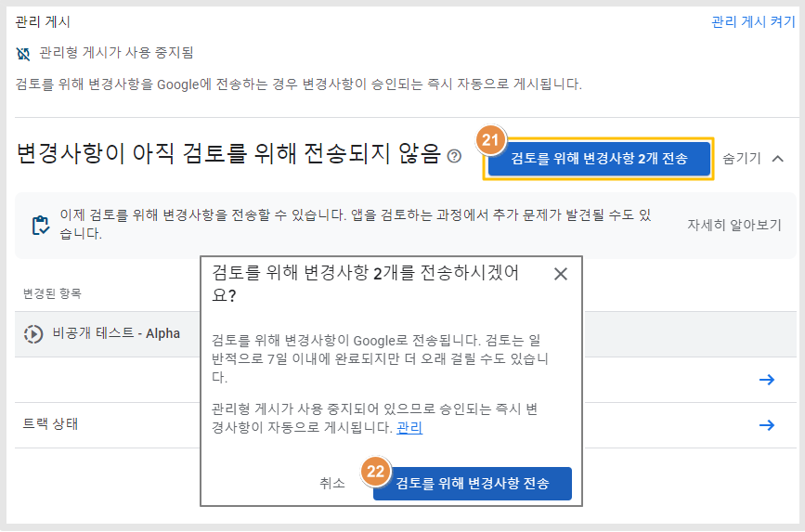
Task: Click the orange step 22 badge
Action: click(375, 471)
